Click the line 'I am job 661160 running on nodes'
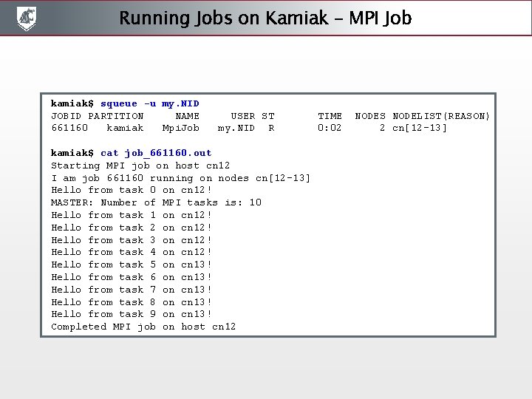532x399 pixels. pyautogui.click(x=150, y=178)
